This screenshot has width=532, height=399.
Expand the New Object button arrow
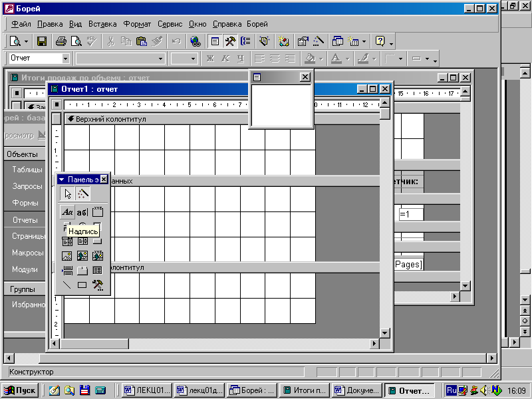pos(364,42)
